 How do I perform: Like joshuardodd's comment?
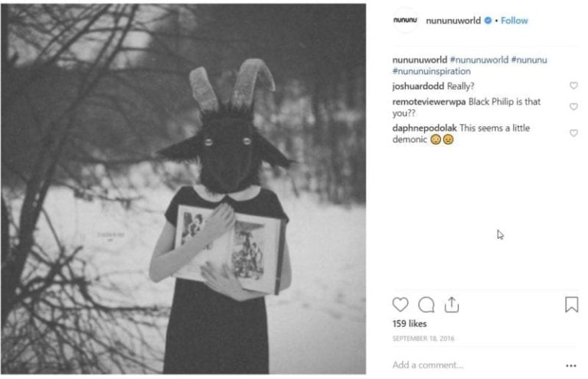pyautogui.click(x=573, y=86)
